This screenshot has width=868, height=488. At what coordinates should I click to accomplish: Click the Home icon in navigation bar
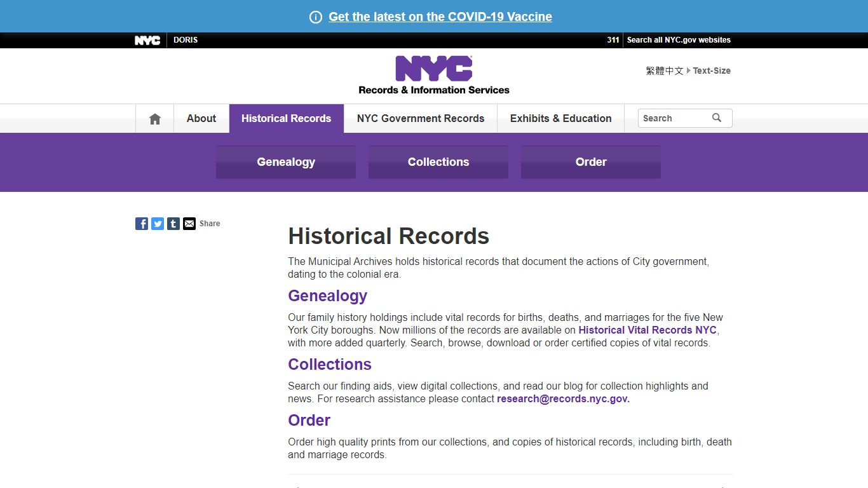[154, 119]
